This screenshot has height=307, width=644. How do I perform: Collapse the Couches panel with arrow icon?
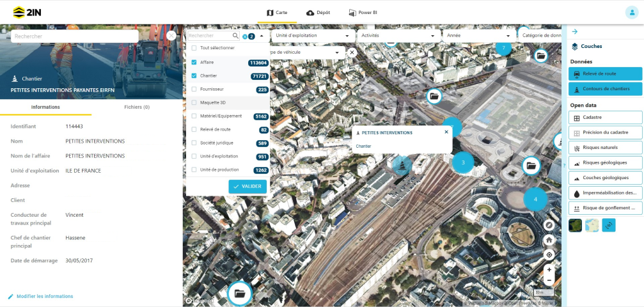pos(574,31)
